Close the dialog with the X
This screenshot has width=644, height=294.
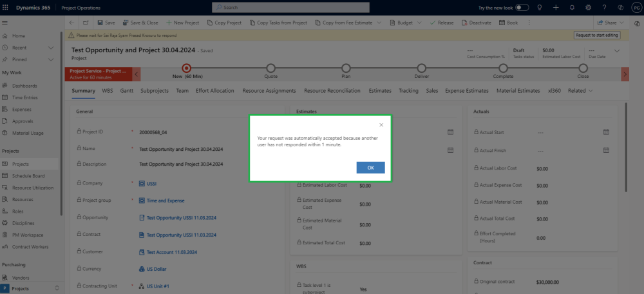point(381,125)
